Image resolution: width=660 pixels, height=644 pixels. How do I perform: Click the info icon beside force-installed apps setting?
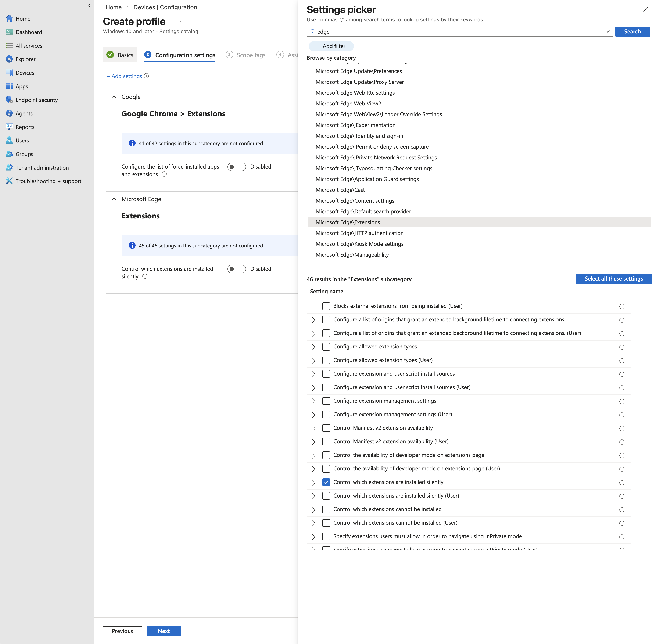click(x=164, y=174)
